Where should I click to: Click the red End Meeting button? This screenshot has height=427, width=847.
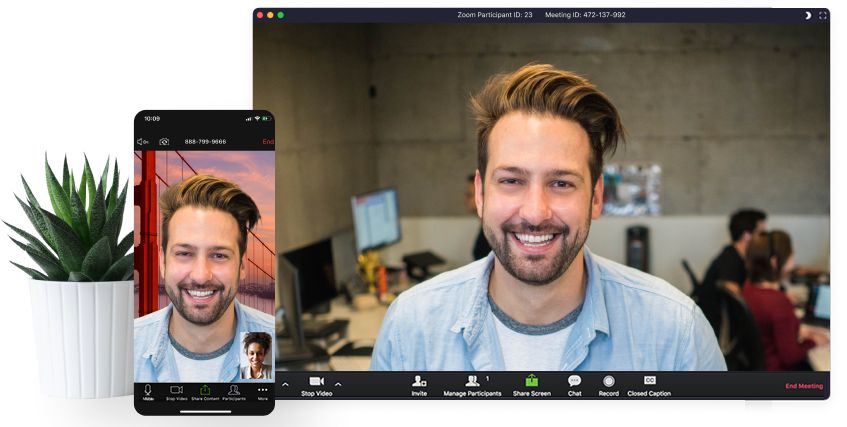pyautogui.click(x=803, y=386)
